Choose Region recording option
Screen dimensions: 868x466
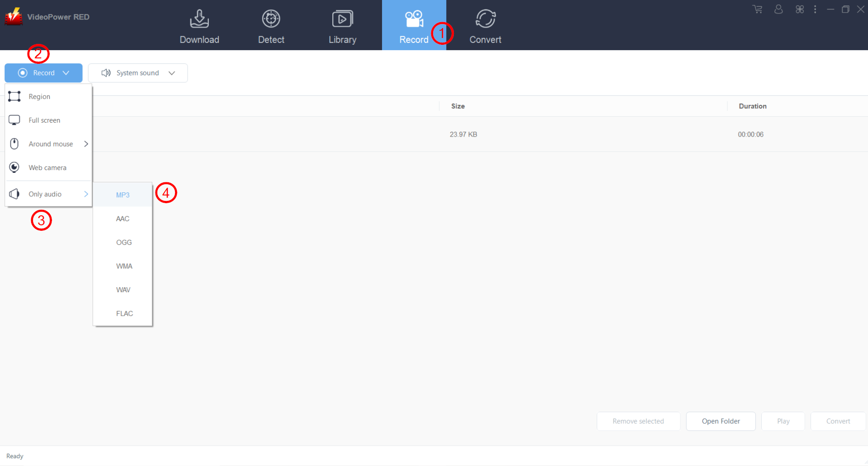coord(40,97)
